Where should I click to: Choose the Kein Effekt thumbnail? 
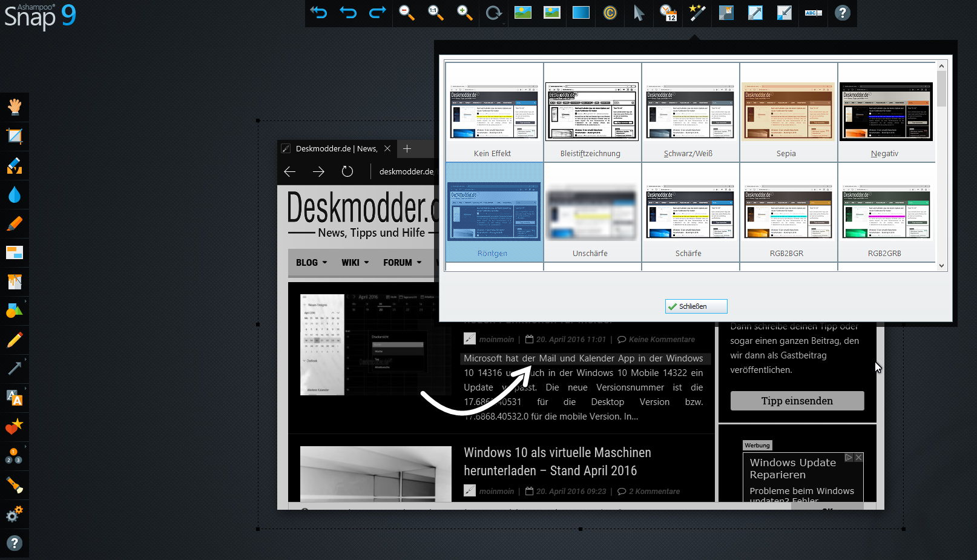[x=494, y=112]
